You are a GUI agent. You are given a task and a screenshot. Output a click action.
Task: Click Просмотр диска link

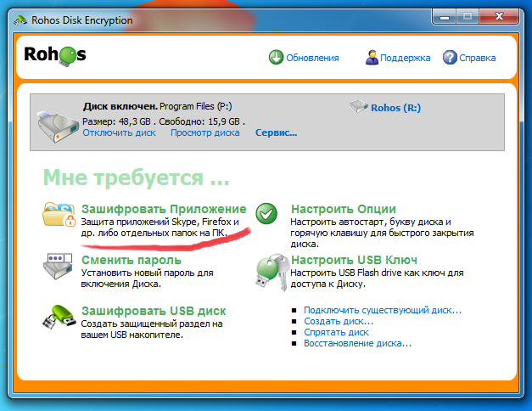205,132
